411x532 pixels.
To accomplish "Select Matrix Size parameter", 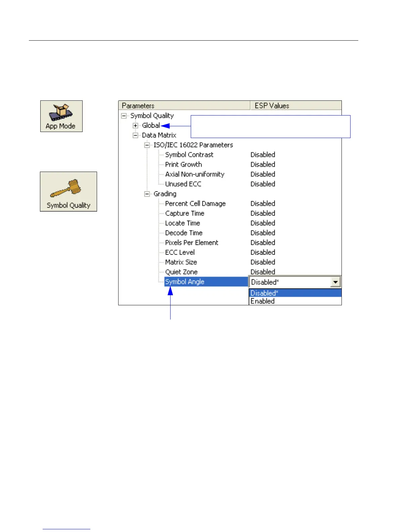I will tap(181, 262).
